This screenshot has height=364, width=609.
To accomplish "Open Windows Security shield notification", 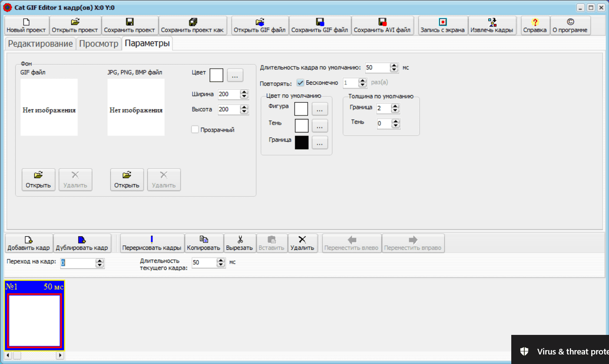I will (524, 352).
